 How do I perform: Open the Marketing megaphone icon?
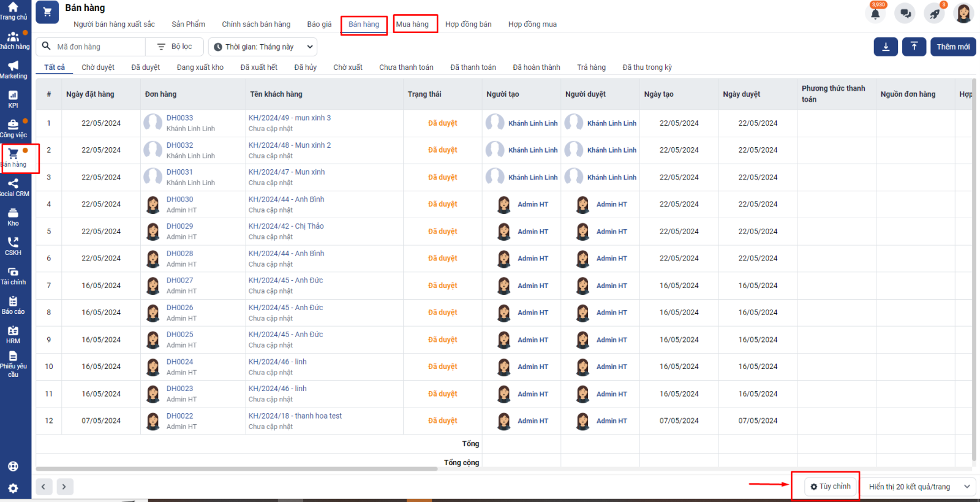pos(13,69)
